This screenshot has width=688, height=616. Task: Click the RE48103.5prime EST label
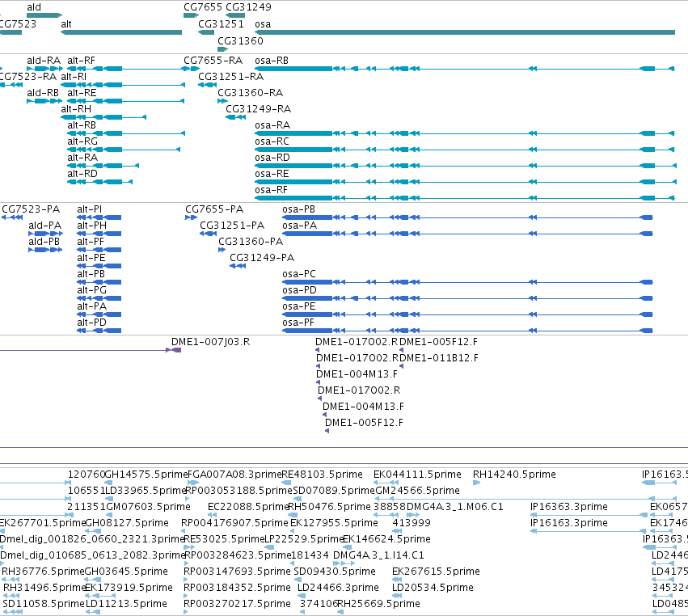[322, 475]
